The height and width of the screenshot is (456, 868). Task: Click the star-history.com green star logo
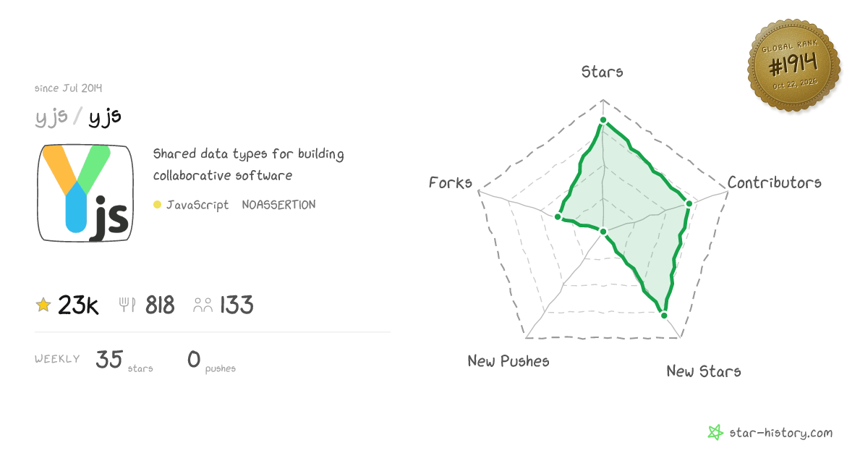pyautogui.click(x=715, y=433)
